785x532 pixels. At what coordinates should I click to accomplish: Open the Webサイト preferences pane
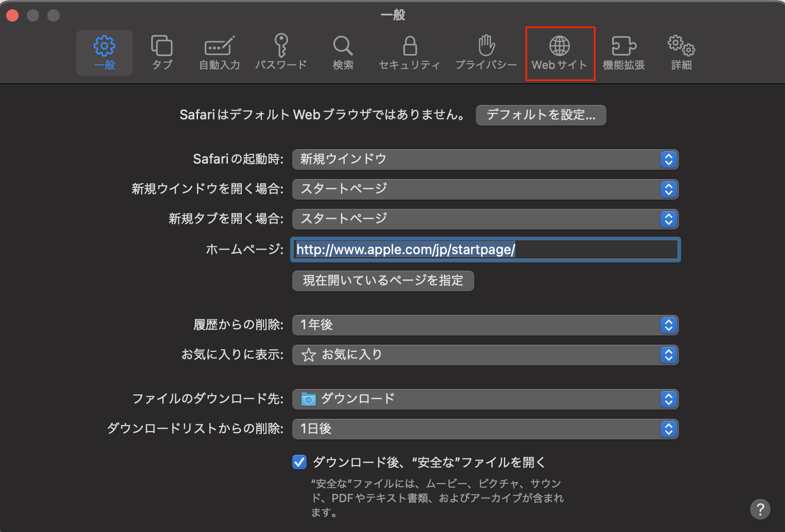point(560,53)
